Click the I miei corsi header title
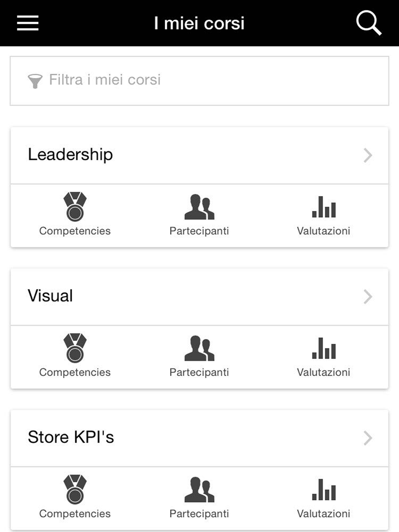 pyautogui.click(x=199, y=23)
